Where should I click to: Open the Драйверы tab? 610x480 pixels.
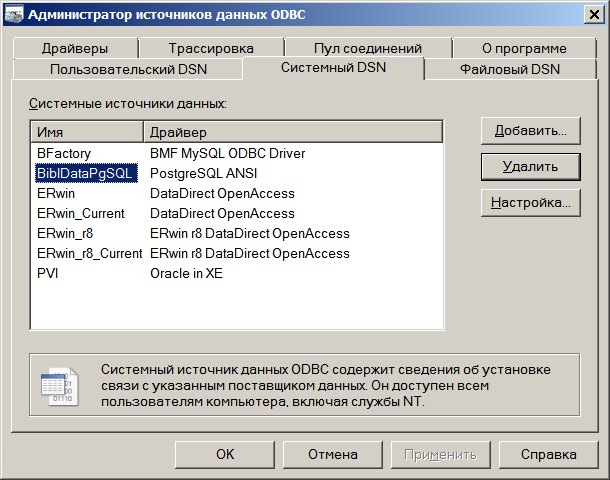pyautogui.click(x=75, y=48)
